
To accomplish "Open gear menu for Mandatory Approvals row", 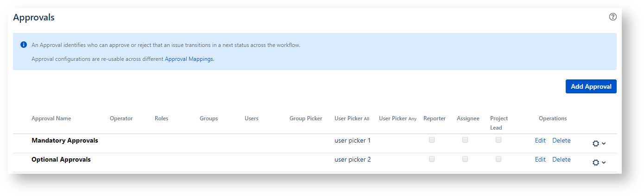I will coord(599,144).
